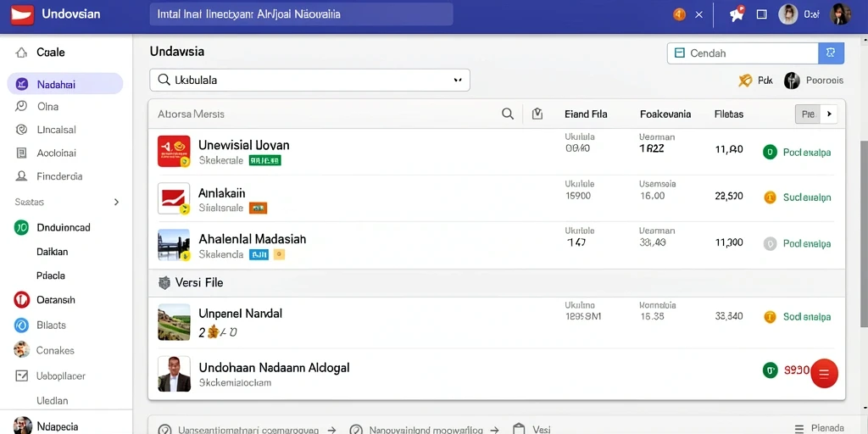This screenshot has width=868, height=434.
Task: Click the orange notification badge icon
Action: pos(679,15)
